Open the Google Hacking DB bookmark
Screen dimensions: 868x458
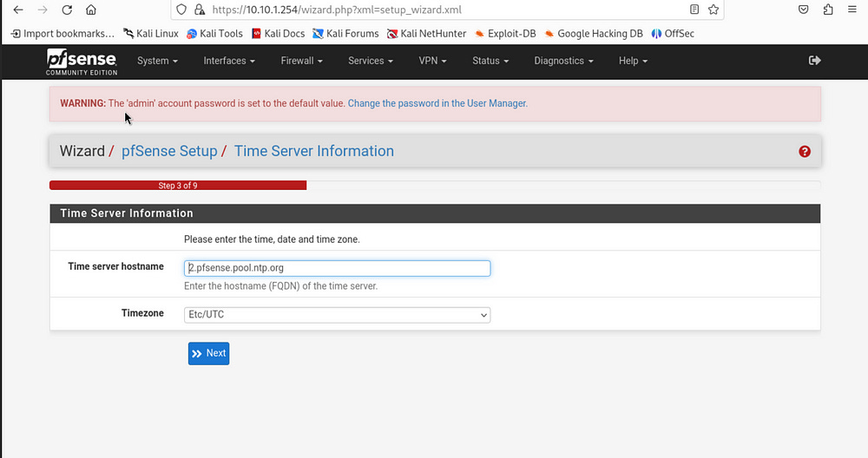point(594,34)
